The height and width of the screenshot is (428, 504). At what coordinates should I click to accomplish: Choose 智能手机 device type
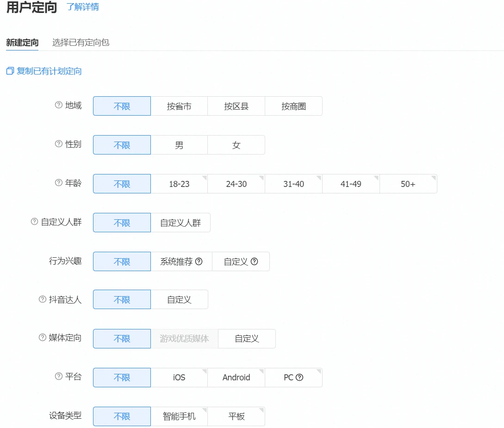point(179,416)
